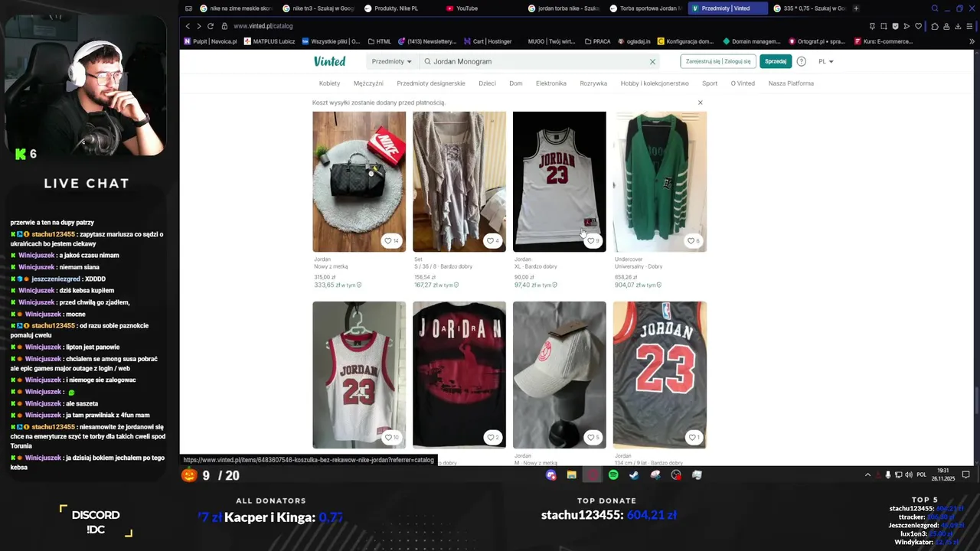This screenshot has width=980, height=551.
Task: Open the Rozrywka category menu
Action: pos(593,83)
